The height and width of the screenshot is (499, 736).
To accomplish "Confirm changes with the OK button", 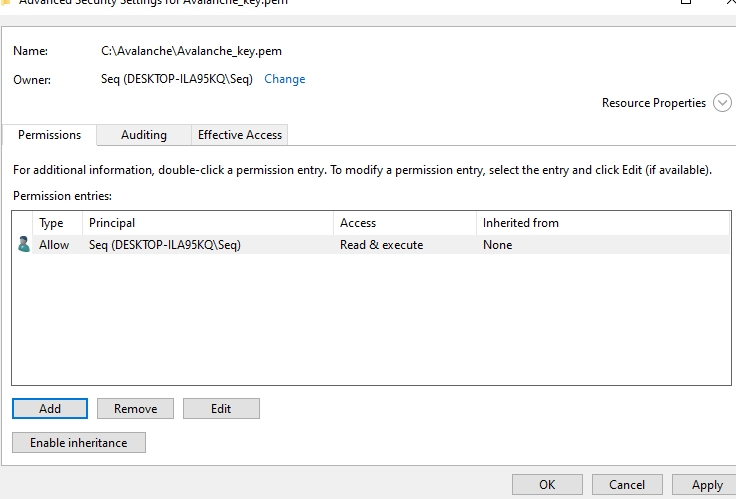I will click(547, 485).
